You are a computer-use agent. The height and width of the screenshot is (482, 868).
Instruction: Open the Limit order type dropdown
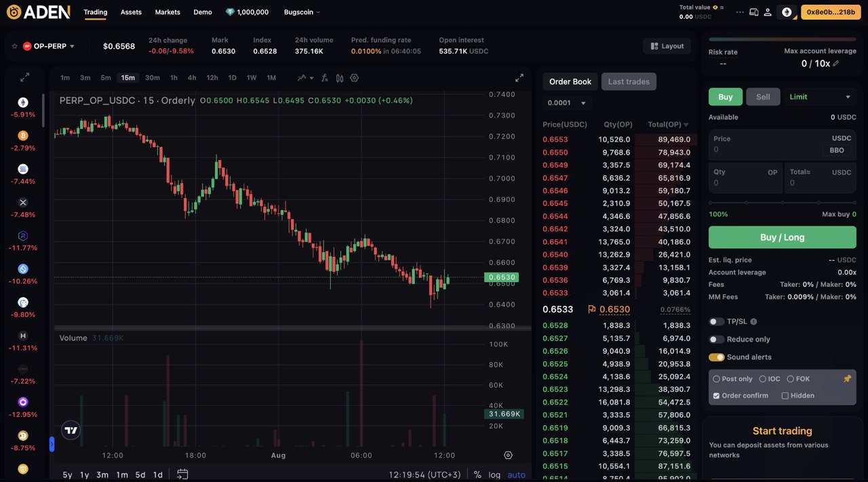pyautogui.click(x=820, y=97)
